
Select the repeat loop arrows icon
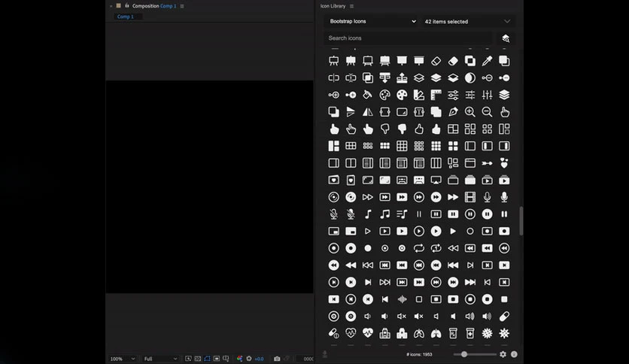[419, 248]
